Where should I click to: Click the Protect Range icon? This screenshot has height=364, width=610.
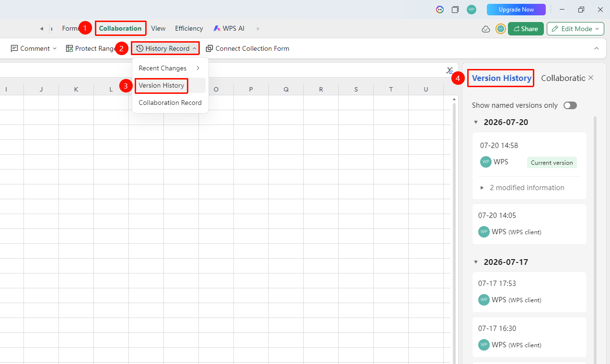click(69, 48)
